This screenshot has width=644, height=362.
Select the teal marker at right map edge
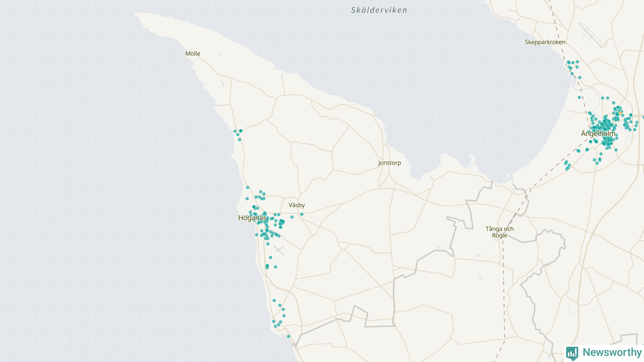(643, 117)
